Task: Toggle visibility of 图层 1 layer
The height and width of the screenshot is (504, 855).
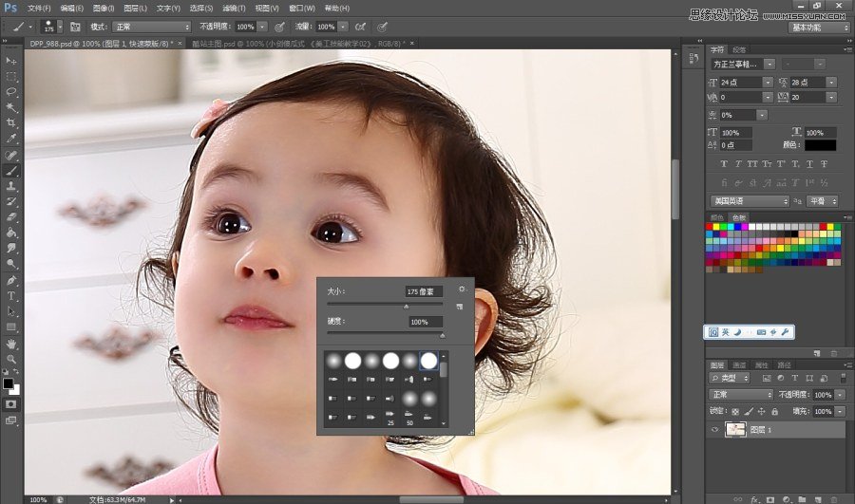Action: 714,429
